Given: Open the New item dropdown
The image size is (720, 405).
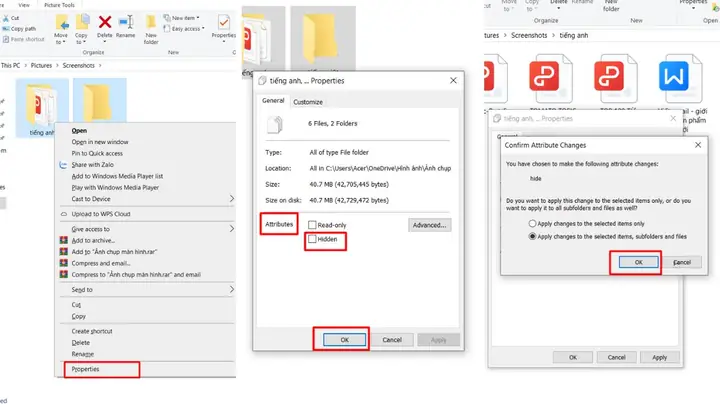Looking at the screenshot, I should click(181, 18).
